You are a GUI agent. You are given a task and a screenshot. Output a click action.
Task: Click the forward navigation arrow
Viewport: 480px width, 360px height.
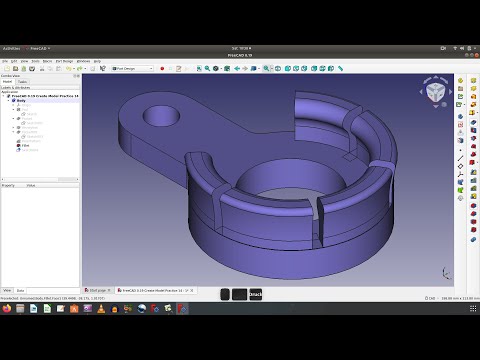pyautogui.click(x=245, y=68)
